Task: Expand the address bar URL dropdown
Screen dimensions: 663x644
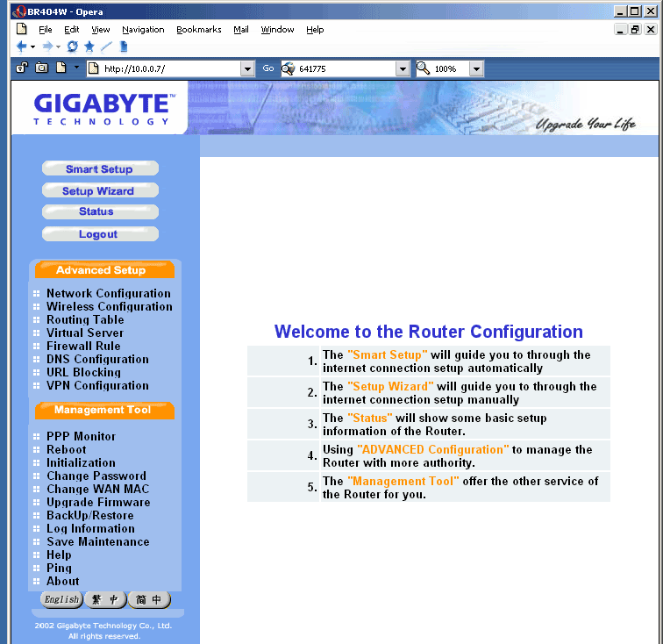Action: (x=247, y=68)
